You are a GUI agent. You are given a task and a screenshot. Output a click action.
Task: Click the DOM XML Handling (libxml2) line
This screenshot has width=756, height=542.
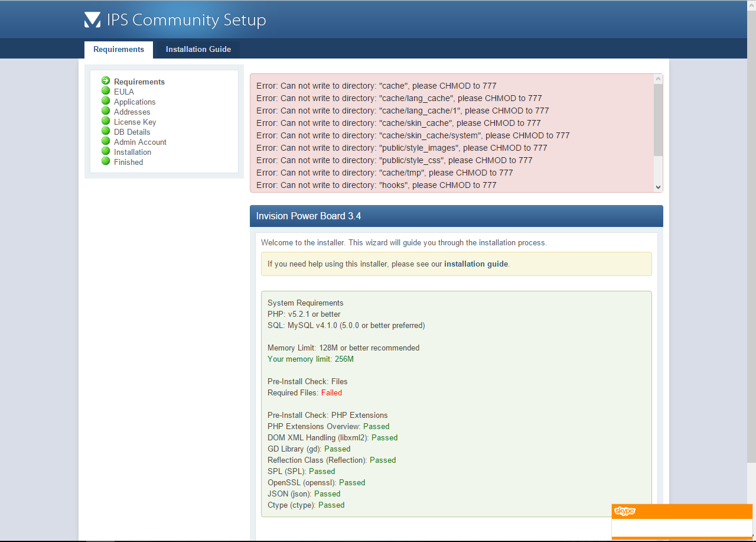(333, 437)
